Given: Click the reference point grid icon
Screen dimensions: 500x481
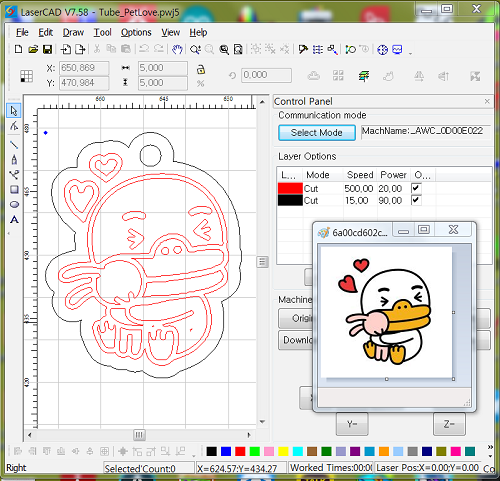Looking at the screenshot, I should coord(26,76).
